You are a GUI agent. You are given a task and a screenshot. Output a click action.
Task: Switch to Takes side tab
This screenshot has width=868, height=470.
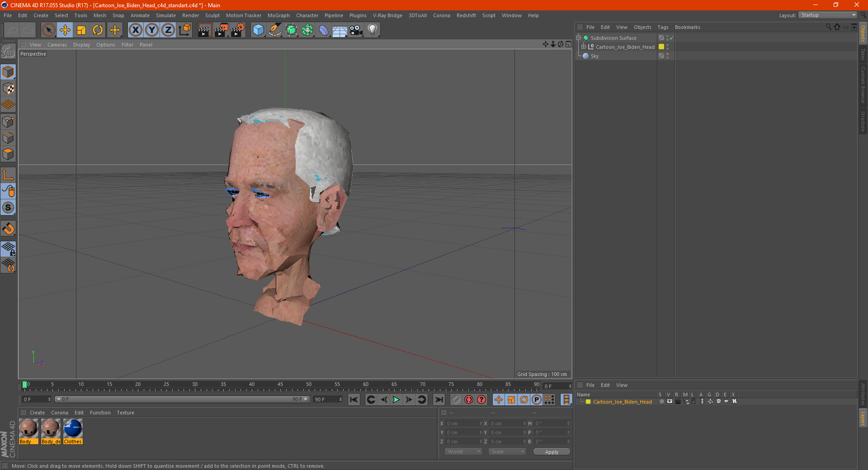[x=863, y=54]
